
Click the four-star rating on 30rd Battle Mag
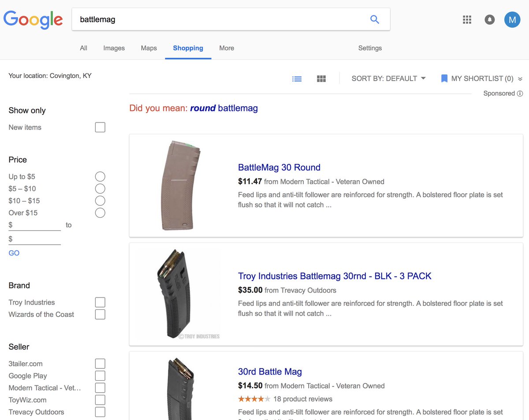click(254, 399)
